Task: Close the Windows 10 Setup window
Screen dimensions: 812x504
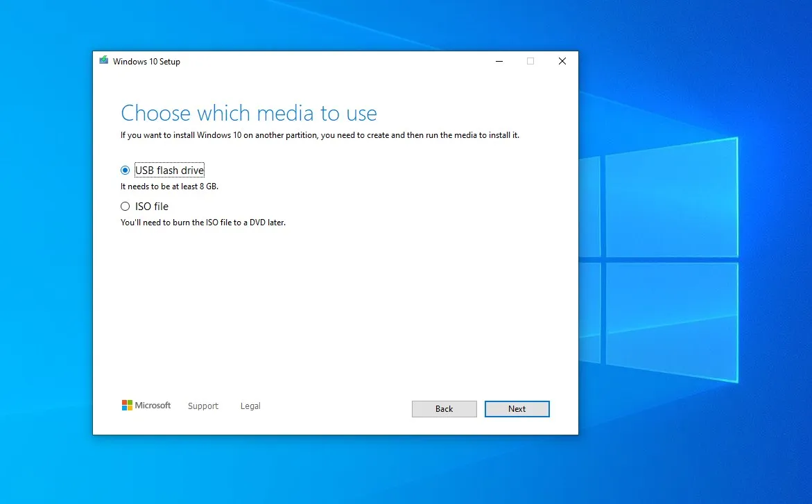Action: [562, 61]
